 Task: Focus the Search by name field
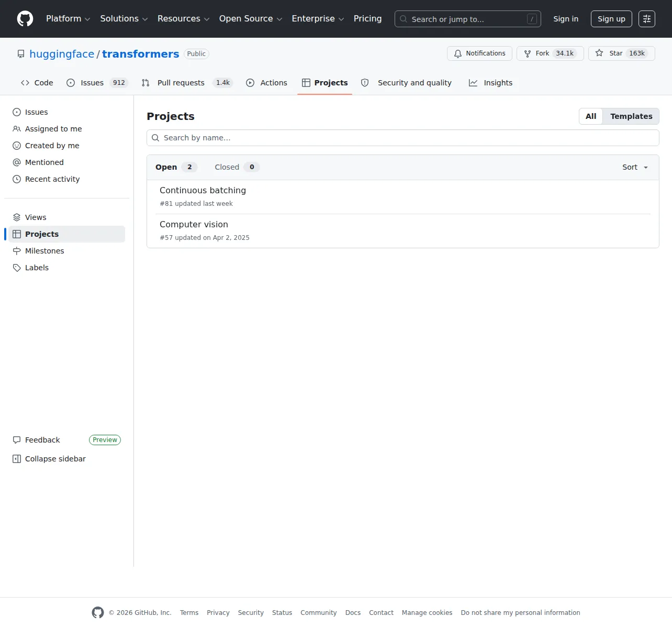pyautogui.click(x=403, y=138)
